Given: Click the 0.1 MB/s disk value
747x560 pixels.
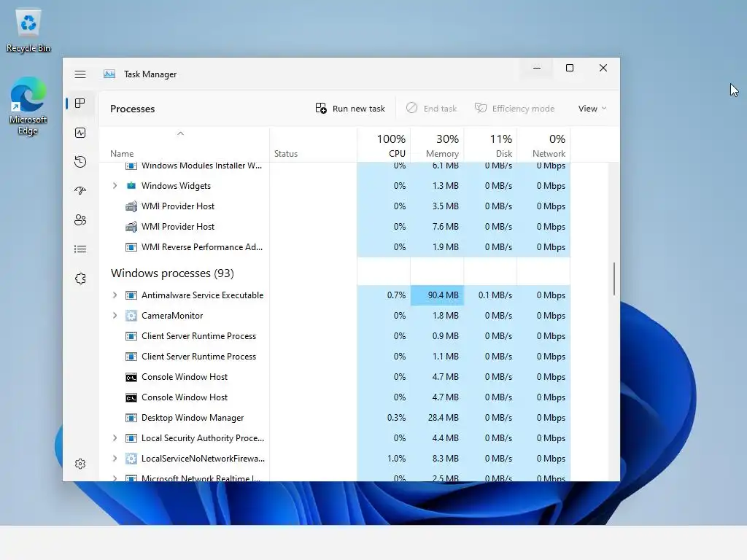Looking at the screenshot, I should pos(495,295).
